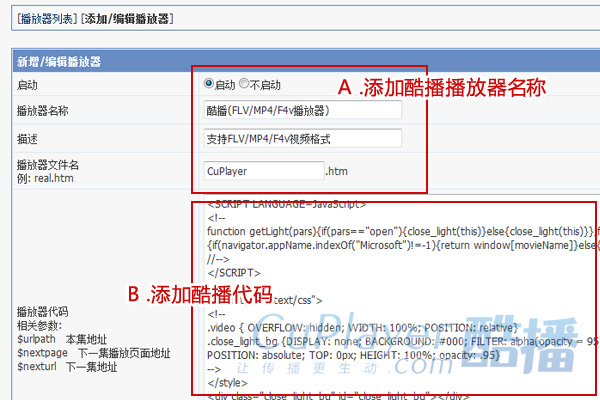Click the 新增/编辑播放器 section header
Viewport: 600px width, 400px height.
[x=306, y=61]
